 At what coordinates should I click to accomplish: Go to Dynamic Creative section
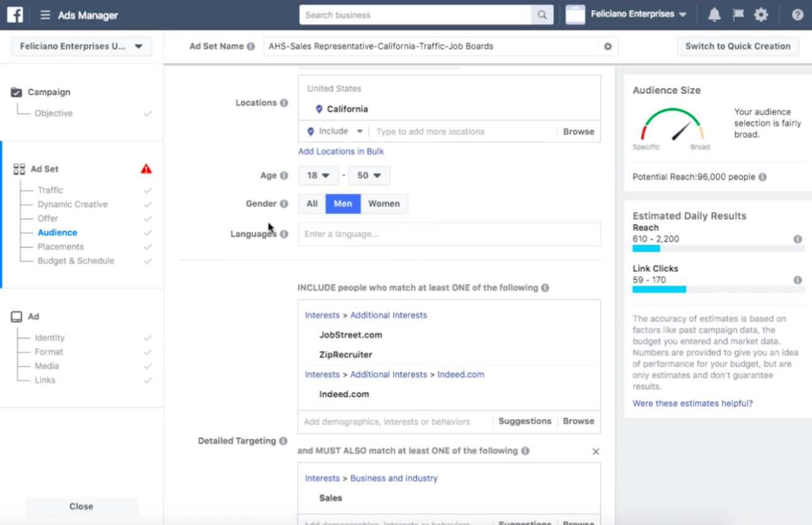point(72,204)
